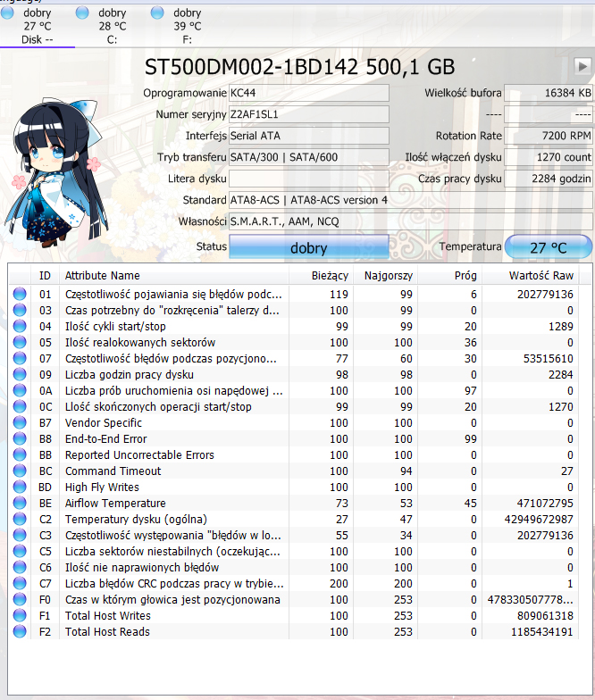
Task: Select the Ilość realokowanych sektorów attribute name
Action: point(140,343)
